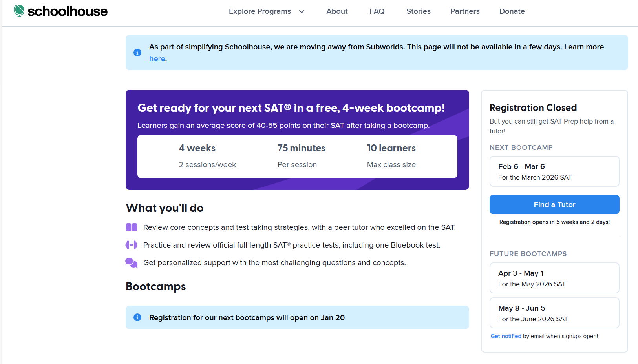
Task: Open the About page
Action: pos(337,11)
